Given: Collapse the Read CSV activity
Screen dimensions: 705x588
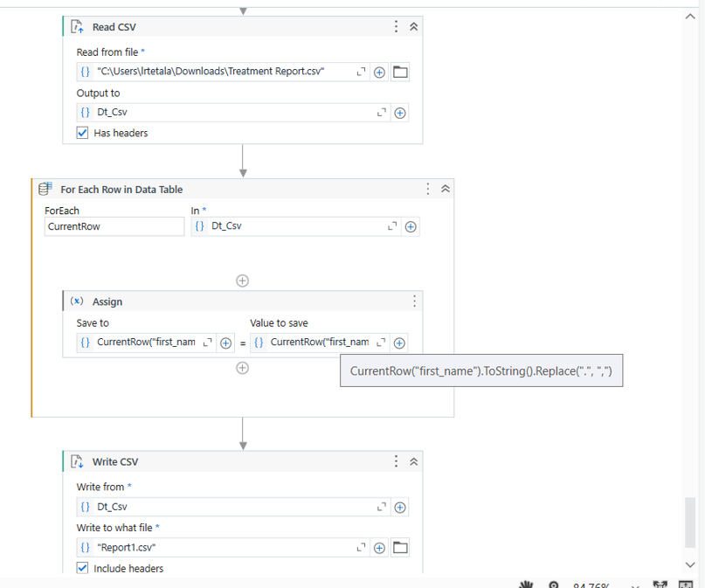Looking at the screenshot, I should pyautogui.click(x=414, y=27).
